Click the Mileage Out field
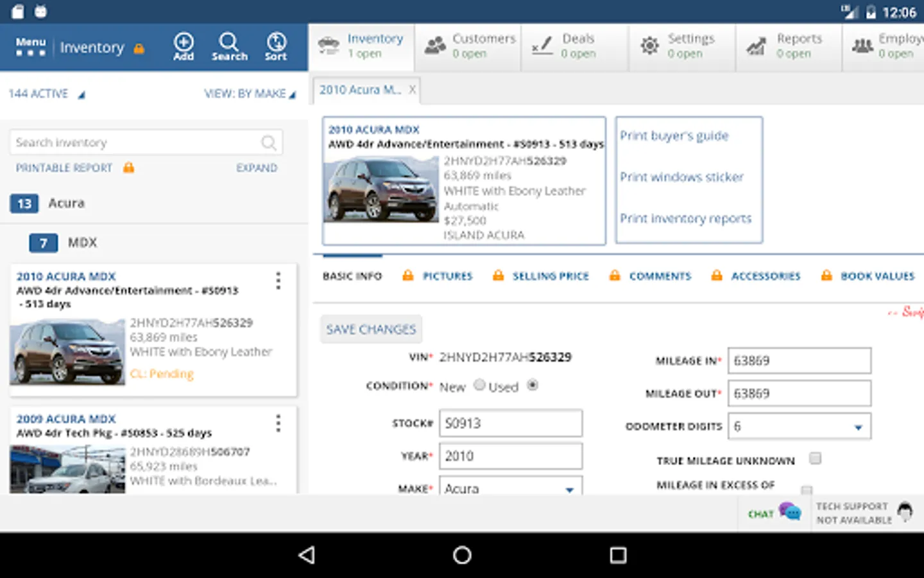Screen dimensions: 924x578 [x=800, y=394]
